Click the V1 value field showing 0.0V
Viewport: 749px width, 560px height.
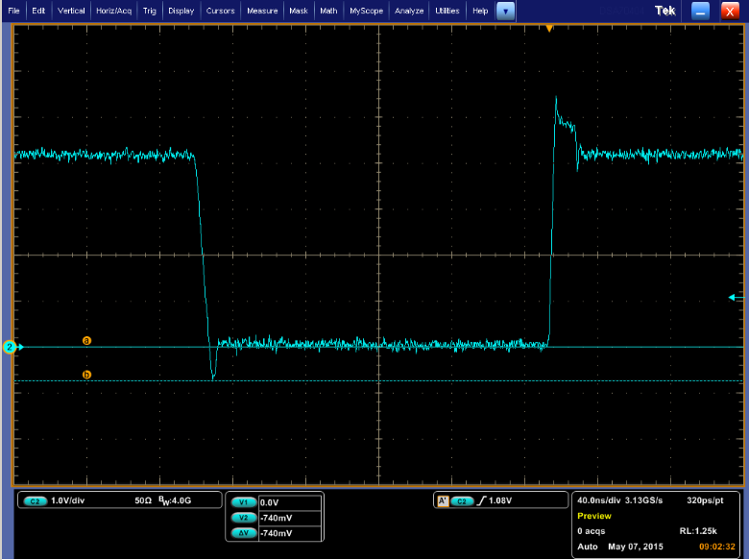click(290, 502)
